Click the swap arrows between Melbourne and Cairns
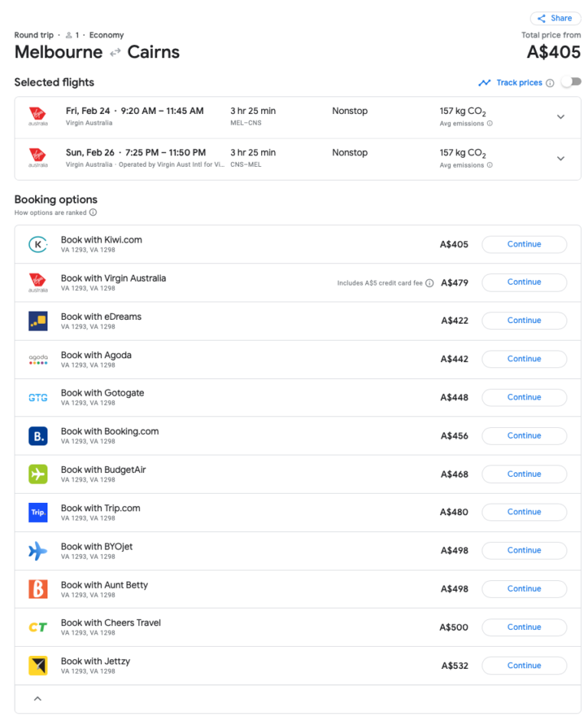 (x=116, y=52)
